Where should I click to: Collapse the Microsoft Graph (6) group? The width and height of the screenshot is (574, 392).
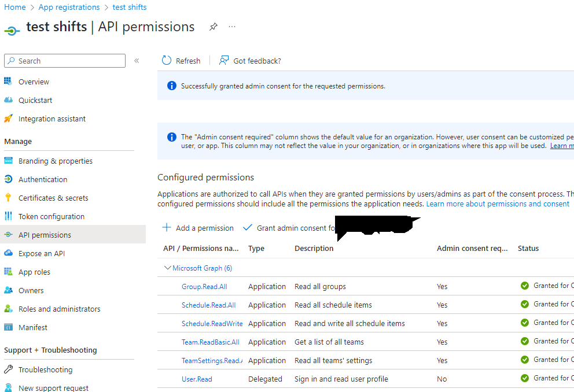click(168, 268)
